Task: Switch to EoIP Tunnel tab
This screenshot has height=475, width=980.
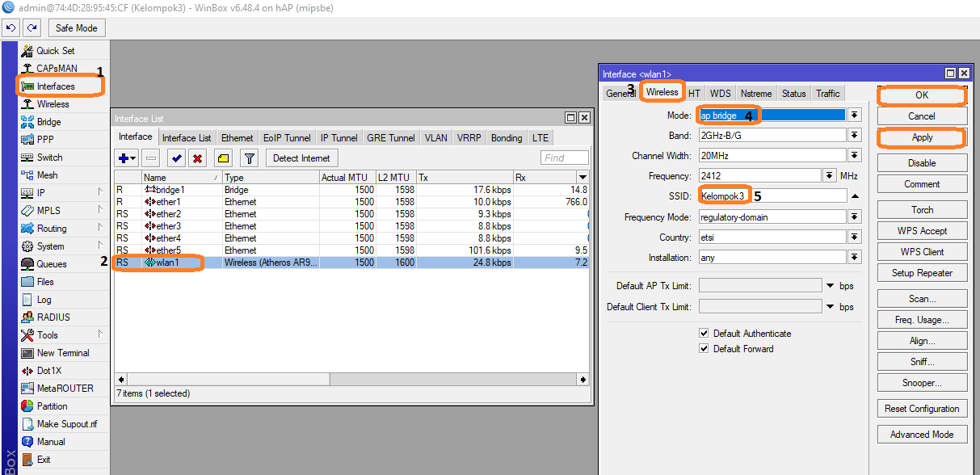Action: tap(287, 138)
